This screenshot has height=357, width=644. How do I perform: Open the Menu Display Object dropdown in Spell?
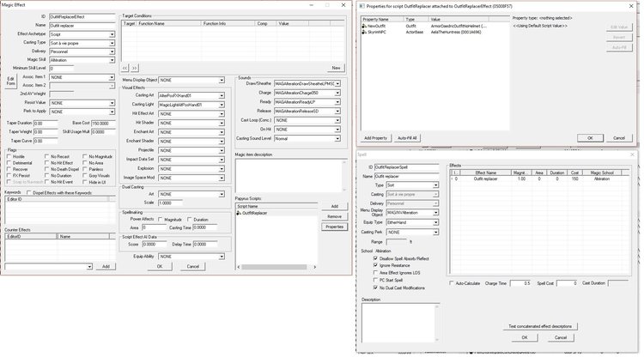click(x=435, y=213)
